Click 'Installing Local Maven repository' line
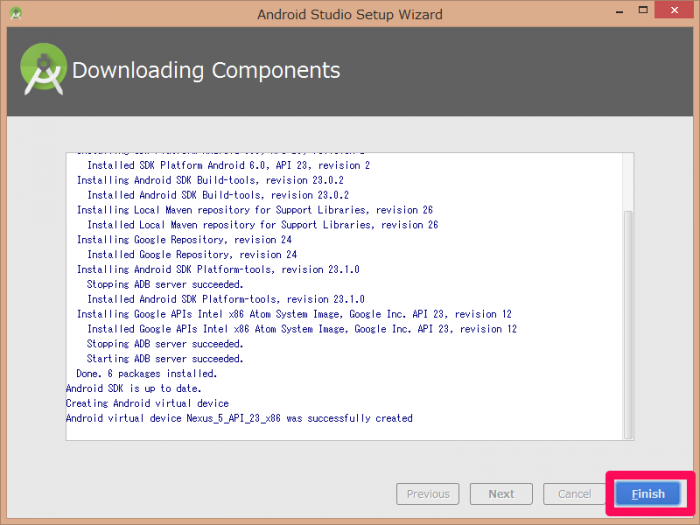Screen dimensions: 700x525 [255, 210]
